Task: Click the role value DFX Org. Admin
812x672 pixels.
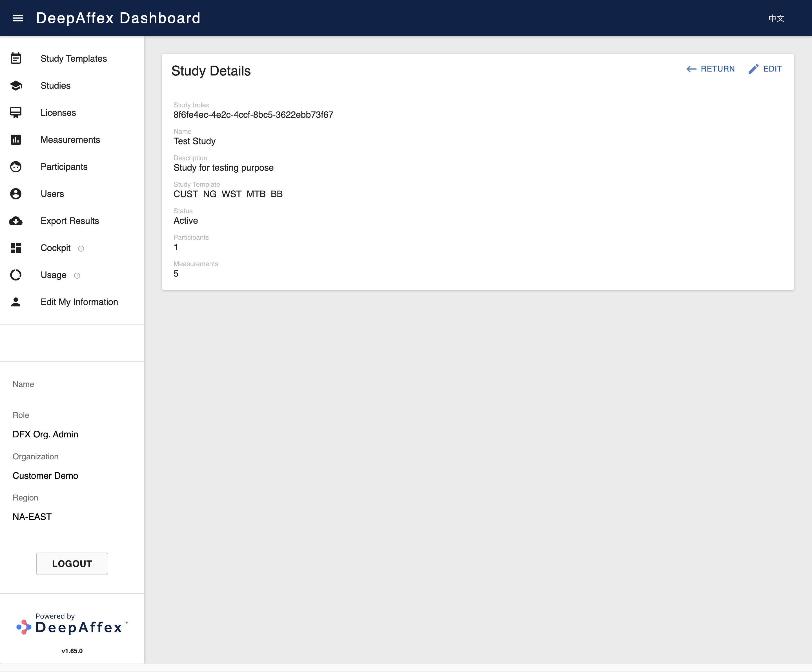Action: (45, 434)
